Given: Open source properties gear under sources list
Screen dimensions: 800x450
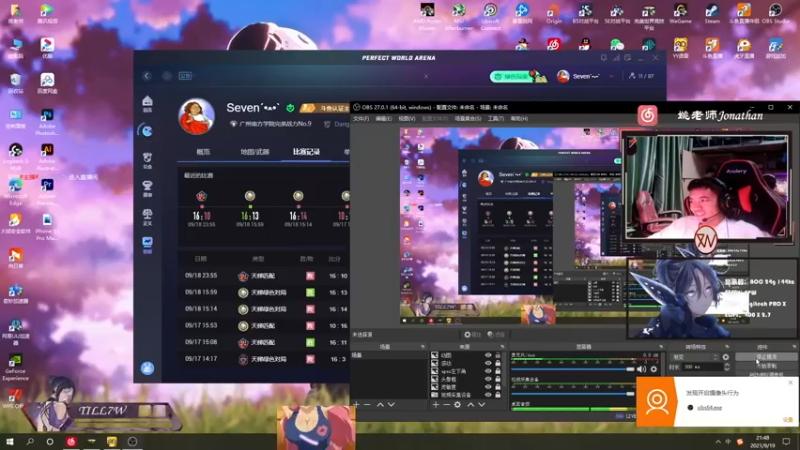Looking at the screenshot, I should [x=458, y=405].
